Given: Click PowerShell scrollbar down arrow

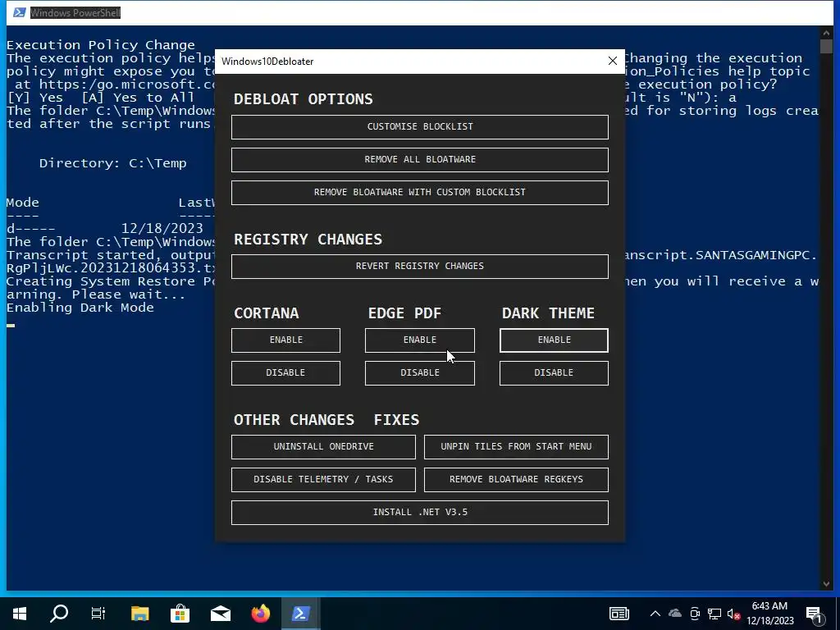Looking at the screenshot, I should [x=825, y=584].
